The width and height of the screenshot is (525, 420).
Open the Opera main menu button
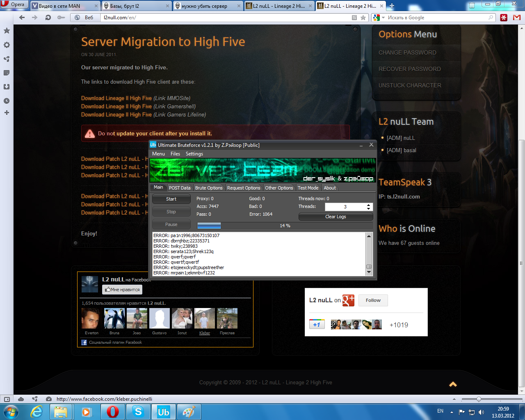point(14,5)
